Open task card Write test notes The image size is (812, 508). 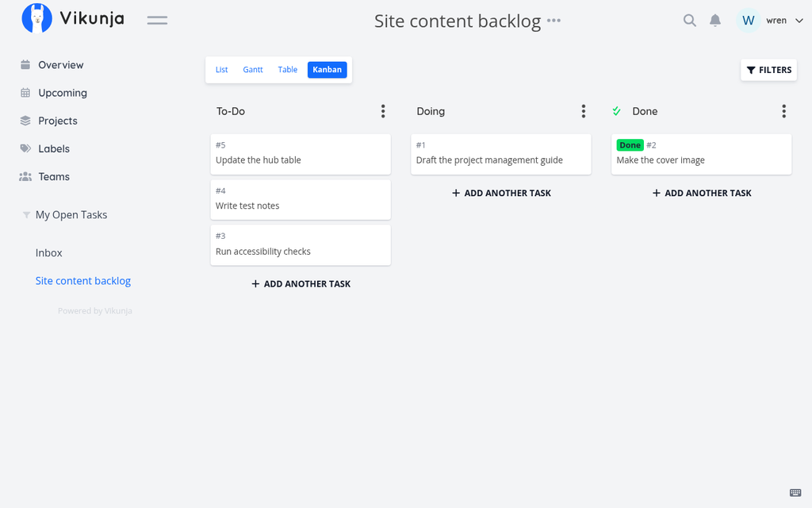pyautogui.click(x=301, y=199)
